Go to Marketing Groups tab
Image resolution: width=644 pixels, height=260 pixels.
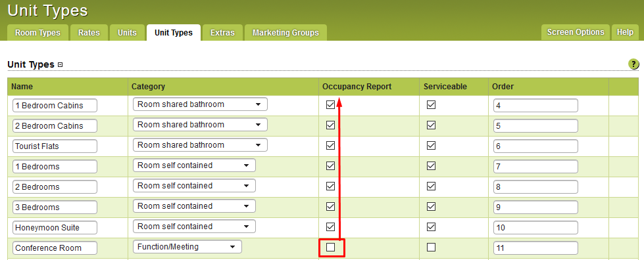[285, 32]
